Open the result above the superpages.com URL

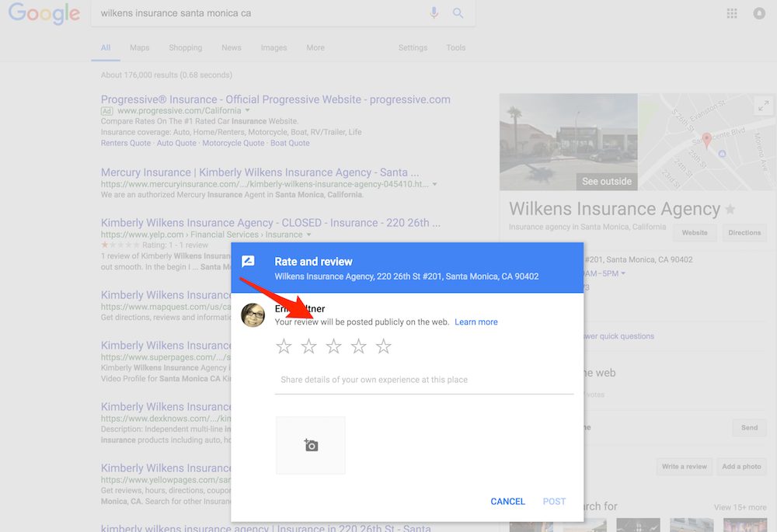click(x=166, y=346)
